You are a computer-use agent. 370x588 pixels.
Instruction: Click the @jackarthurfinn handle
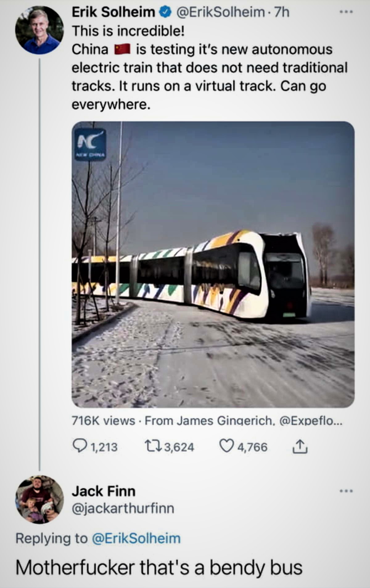click(x=123, y=508)
